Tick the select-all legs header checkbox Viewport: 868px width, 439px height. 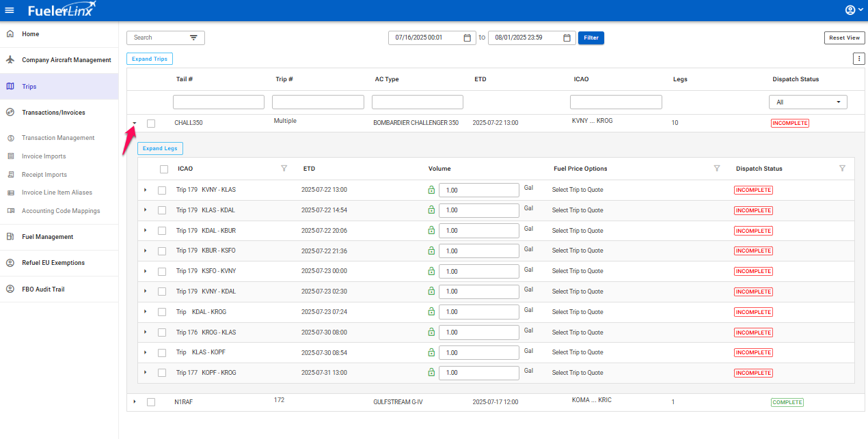coord(164,169)
